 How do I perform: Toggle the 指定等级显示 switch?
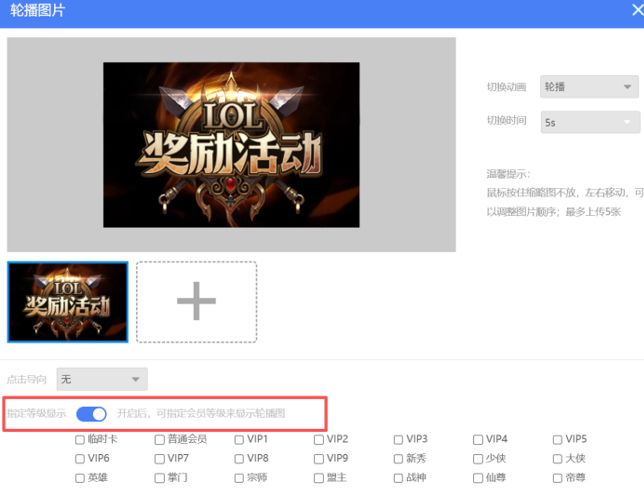click(91, 414)
